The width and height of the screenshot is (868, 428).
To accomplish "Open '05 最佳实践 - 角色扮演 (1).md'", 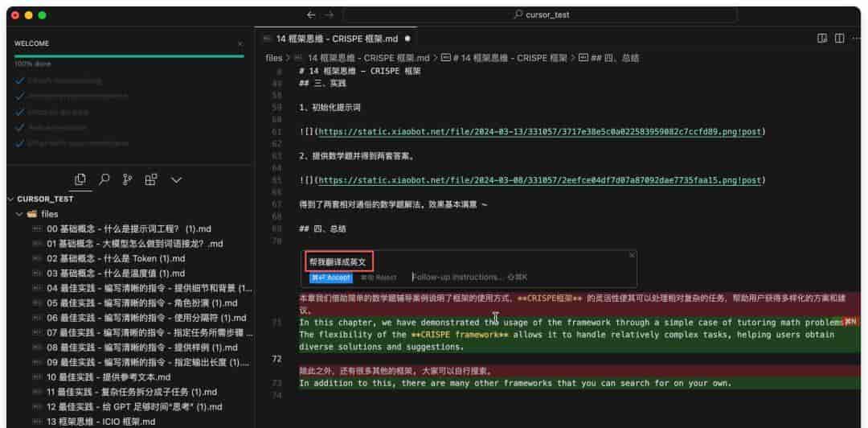I will coord(141,303).
